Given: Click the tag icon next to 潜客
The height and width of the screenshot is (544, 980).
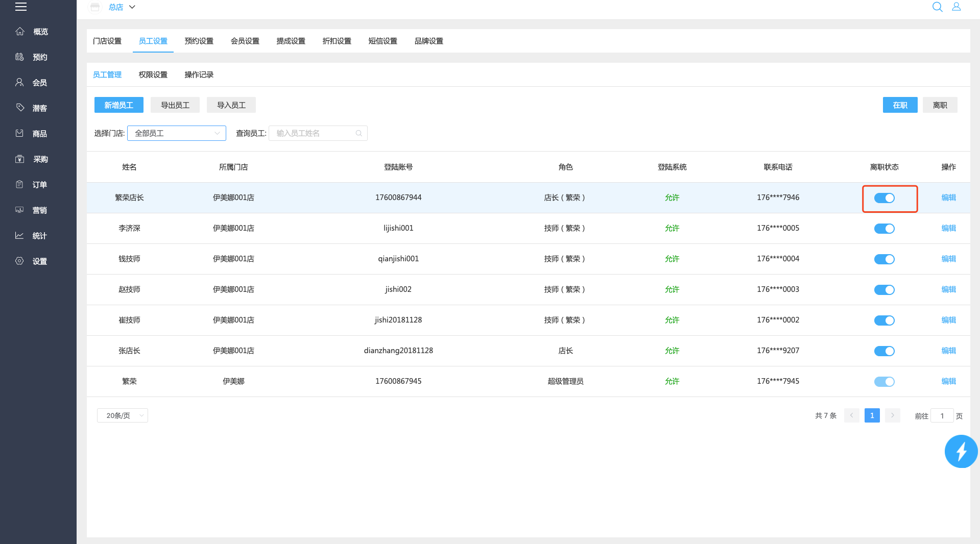Looking at the screenshot, I should [20, 108].
